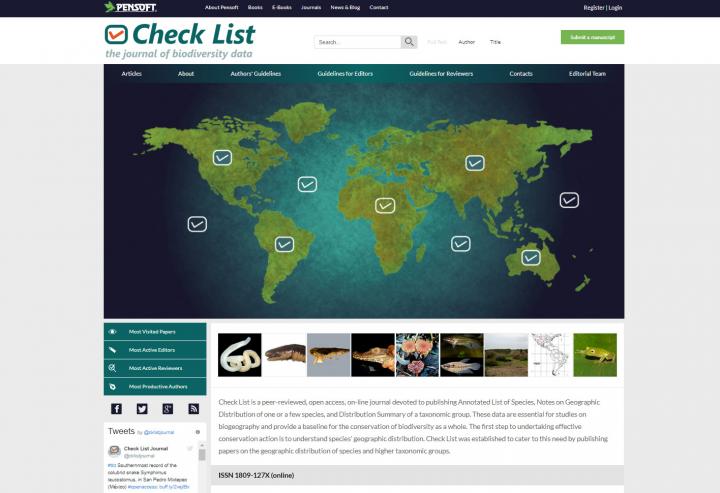Select the Full Text search filter
The width and height of the screenshot is (720, 493).
click(437, 42)
